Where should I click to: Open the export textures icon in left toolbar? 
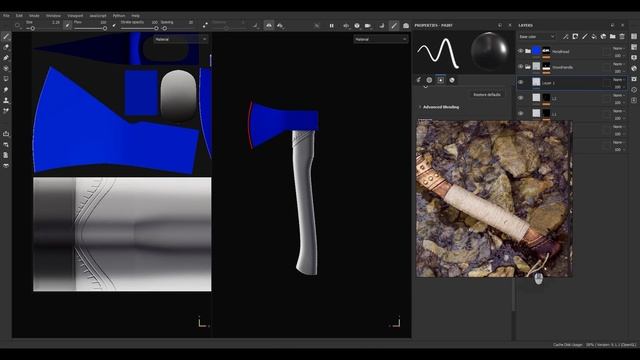tap(6, 134)
